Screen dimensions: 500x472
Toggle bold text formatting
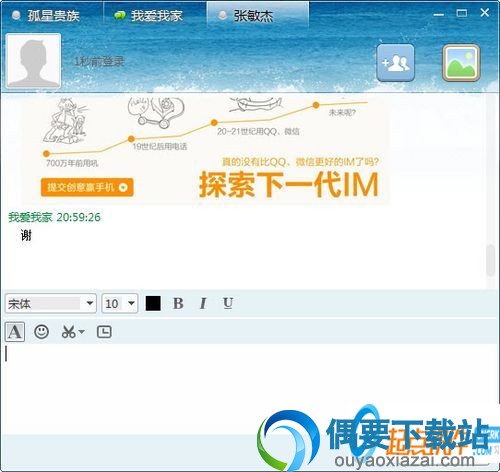pyautogui.click(x=178, y=303)
